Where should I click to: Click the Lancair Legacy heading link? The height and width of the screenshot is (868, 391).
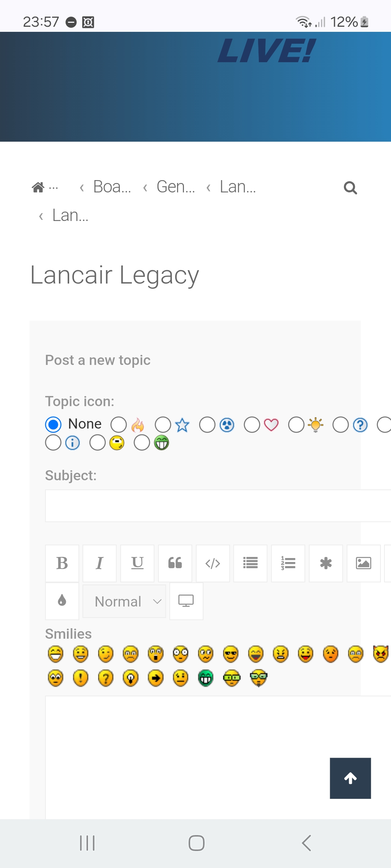point(114,275)
